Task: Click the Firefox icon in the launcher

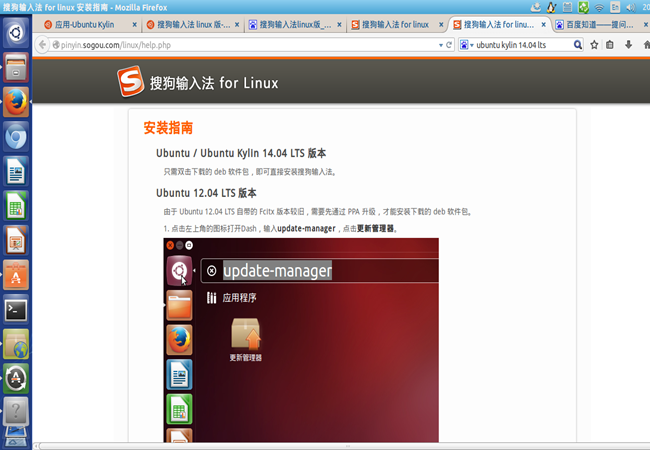Action: [x=16, y=102]
